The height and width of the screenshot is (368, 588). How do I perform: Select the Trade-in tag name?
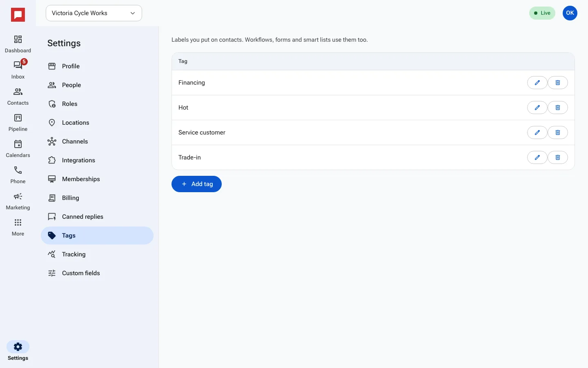pos(189,157)
